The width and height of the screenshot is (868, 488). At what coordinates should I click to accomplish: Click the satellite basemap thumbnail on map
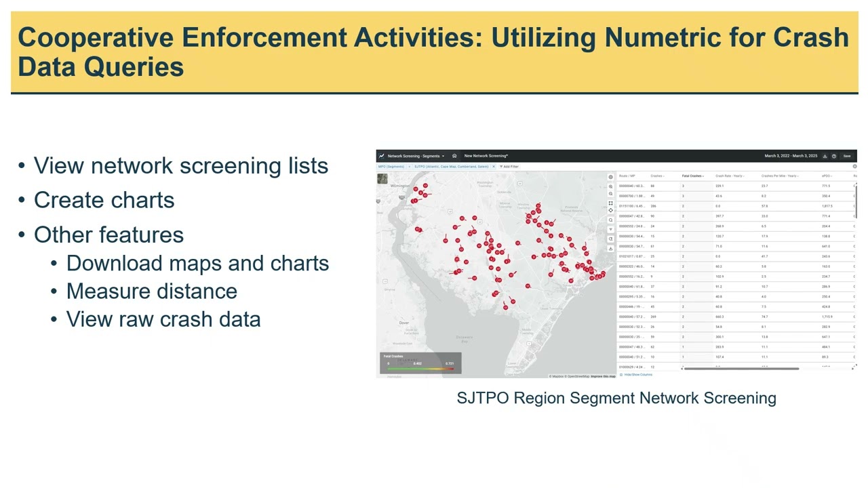pos(382,179)
